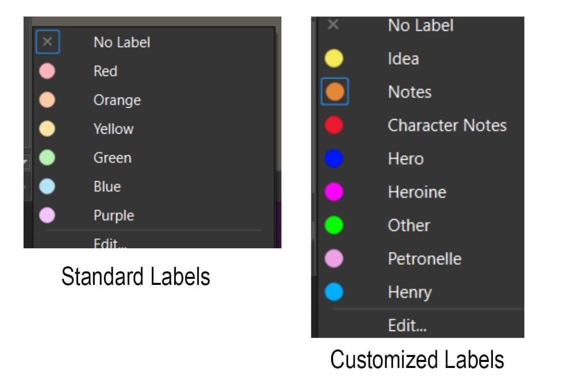Select the highlighted orange Notes swatch

(335, 92)
